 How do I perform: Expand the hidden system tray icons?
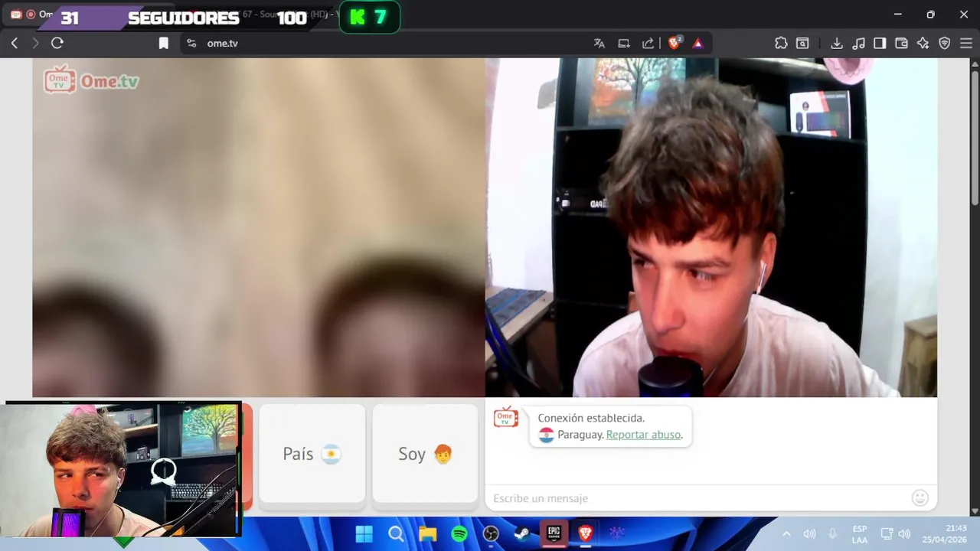786,533
